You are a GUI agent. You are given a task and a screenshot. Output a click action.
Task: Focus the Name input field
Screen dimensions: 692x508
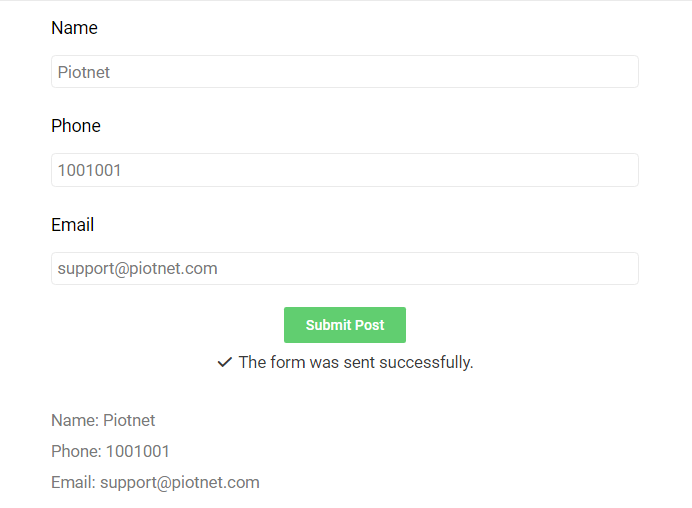pos(345,71)
